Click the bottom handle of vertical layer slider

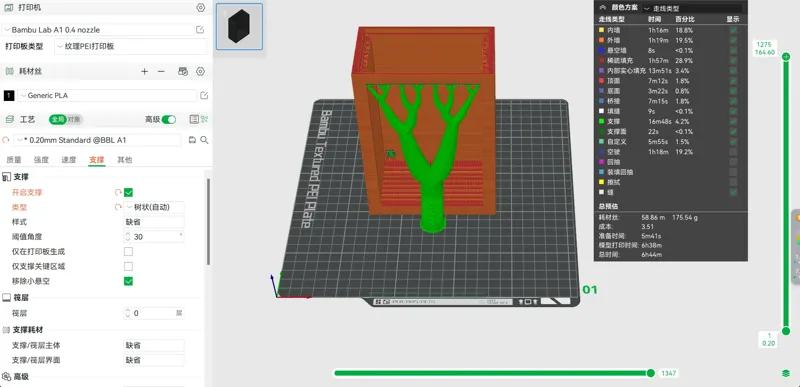coord(786,331)
